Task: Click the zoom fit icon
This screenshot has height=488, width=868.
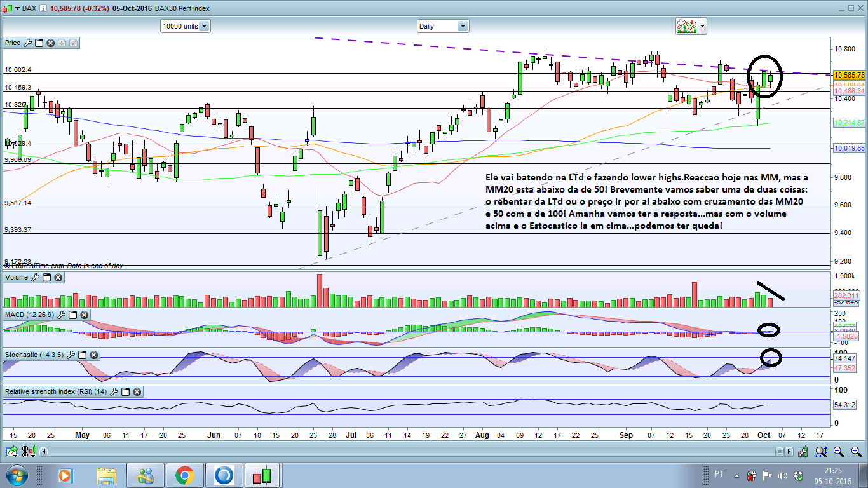Action: 821,452
